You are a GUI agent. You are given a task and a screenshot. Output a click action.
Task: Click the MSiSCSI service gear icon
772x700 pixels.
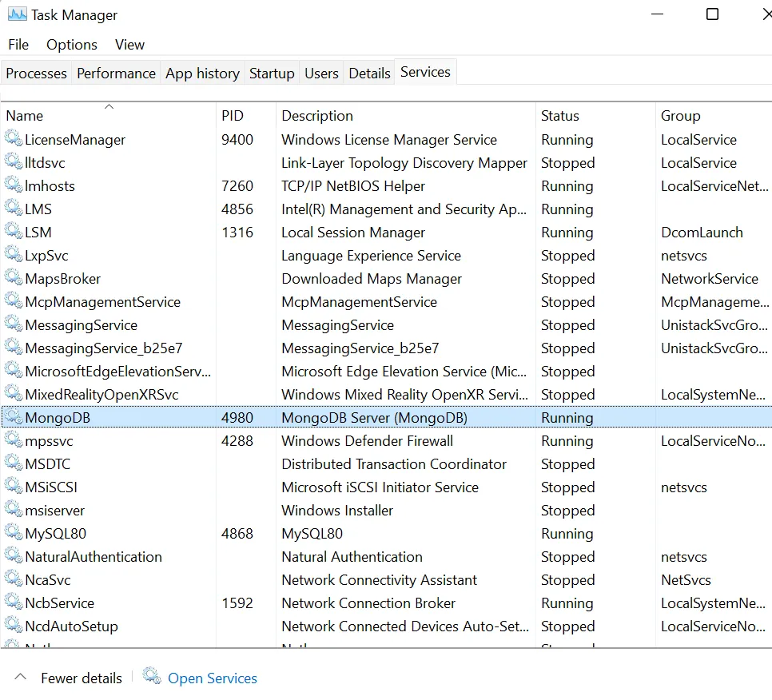tap(14, 486)
